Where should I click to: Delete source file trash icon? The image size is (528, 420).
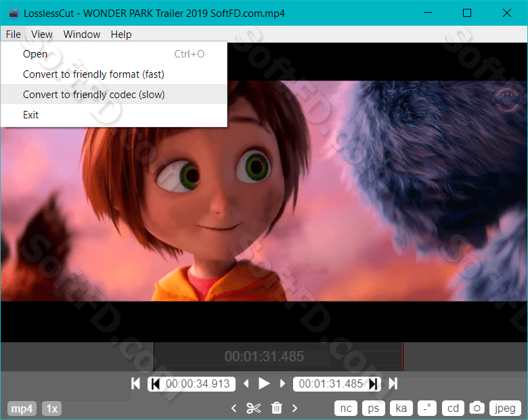[276, 408]
